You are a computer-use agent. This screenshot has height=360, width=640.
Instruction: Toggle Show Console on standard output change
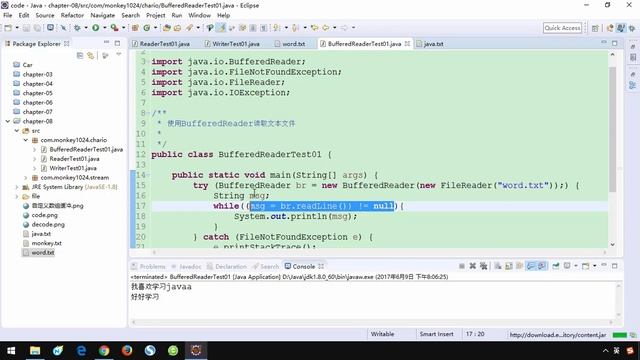point(531,266)
